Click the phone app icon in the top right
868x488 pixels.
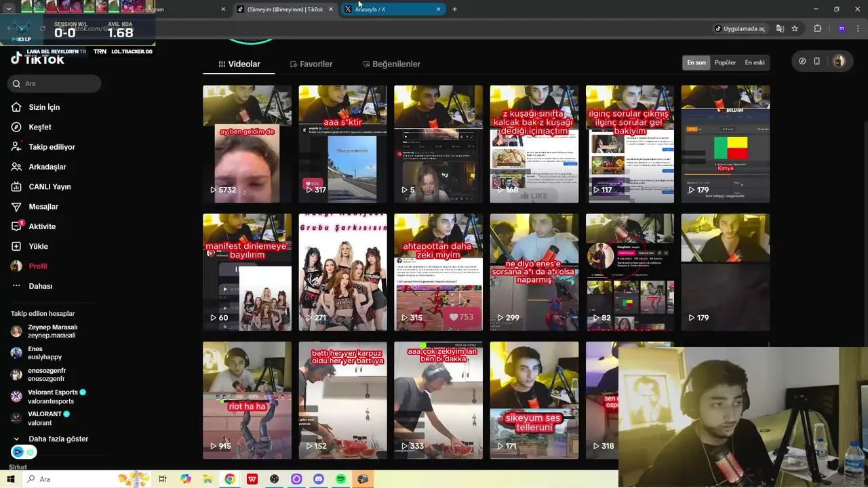(x=817, y=61)
